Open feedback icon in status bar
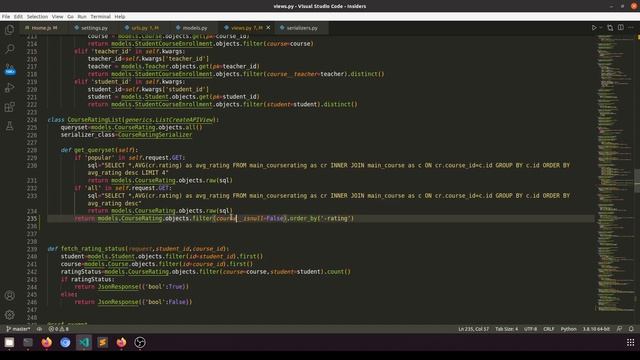 620,329
